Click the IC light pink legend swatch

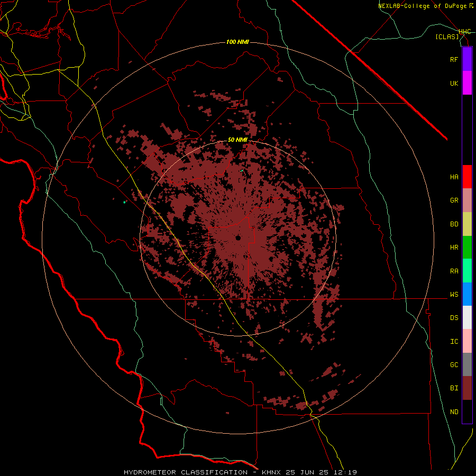coord(467,341)
